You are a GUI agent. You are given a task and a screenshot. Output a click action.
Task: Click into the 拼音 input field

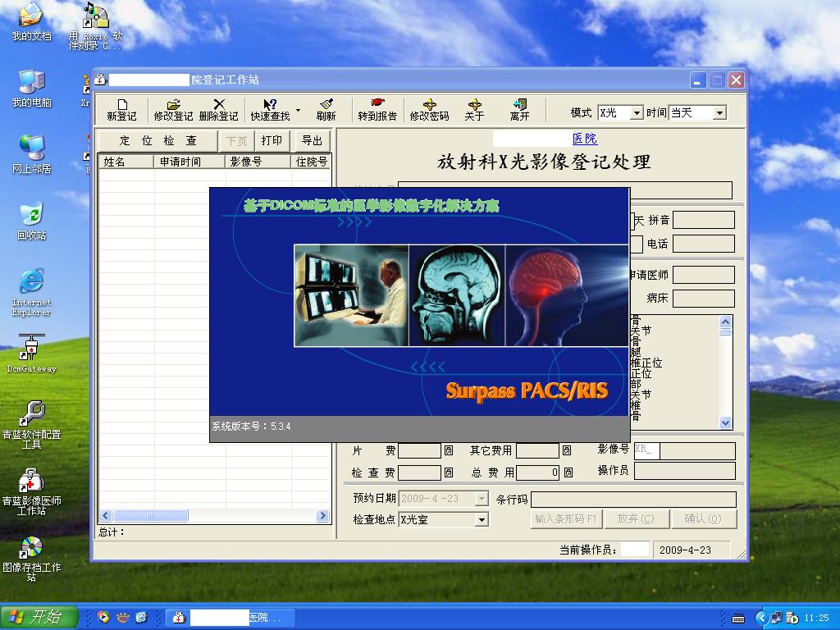(x=703, y=220)
